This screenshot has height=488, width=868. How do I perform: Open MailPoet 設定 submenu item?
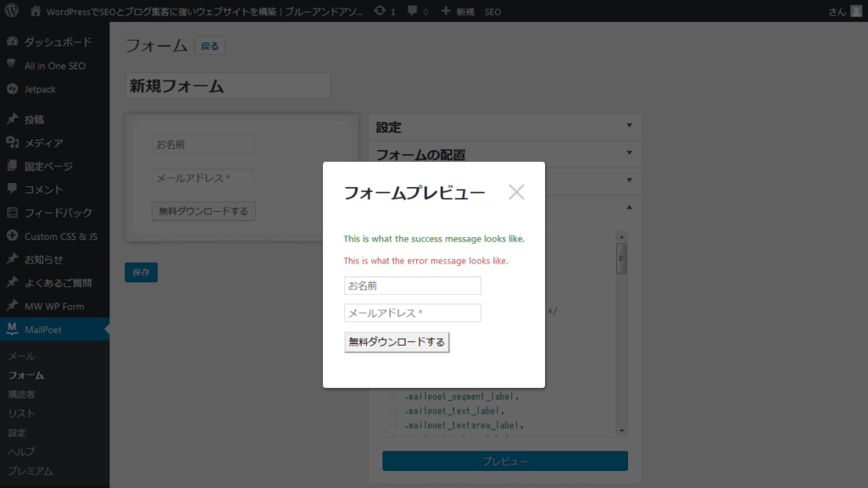tap(17, 433)
